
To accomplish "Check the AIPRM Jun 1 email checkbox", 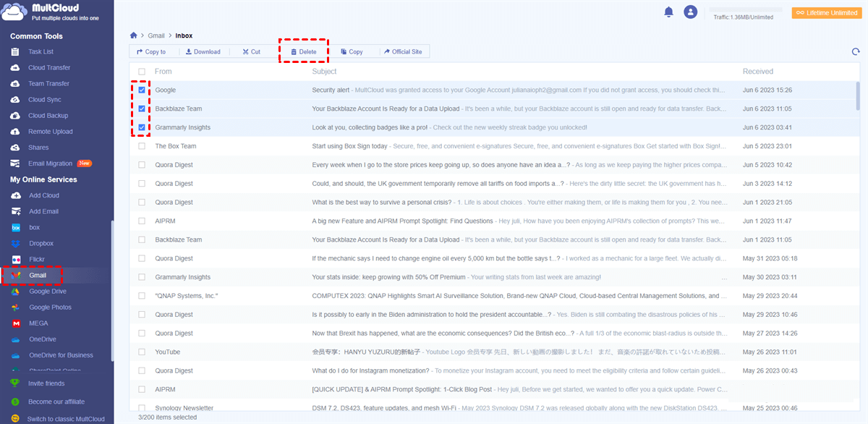I will click(142, 221).
